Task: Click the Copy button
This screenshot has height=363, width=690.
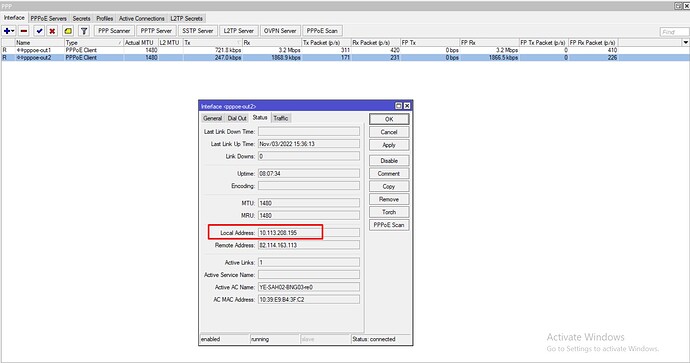Action: point(389,186)
